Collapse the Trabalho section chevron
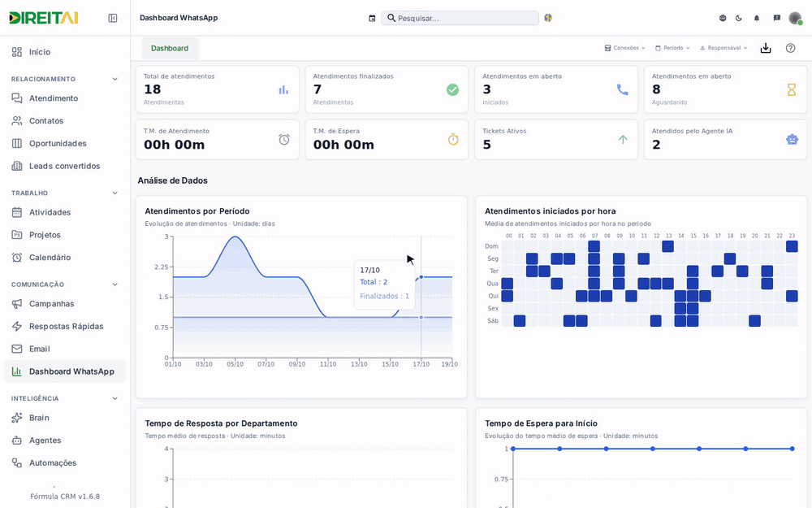This screenshot has height=508, width=812. pyautogui.click(x=115, y=193)
